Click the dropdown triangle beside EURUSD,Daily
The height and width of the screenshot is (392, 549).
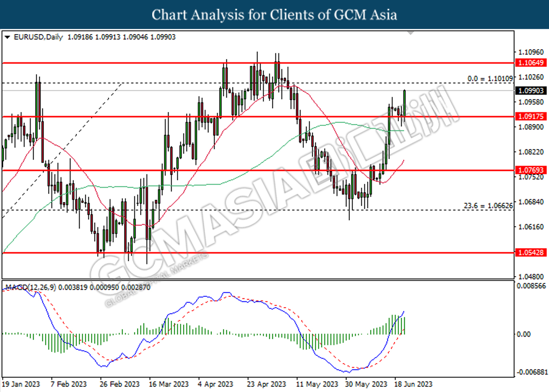pyautogui.click(x=7, y=37)
